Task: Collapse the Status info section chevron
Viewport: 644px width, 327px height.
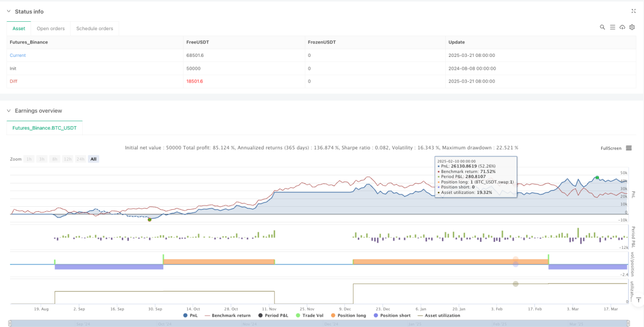Action: coord(8,11)
